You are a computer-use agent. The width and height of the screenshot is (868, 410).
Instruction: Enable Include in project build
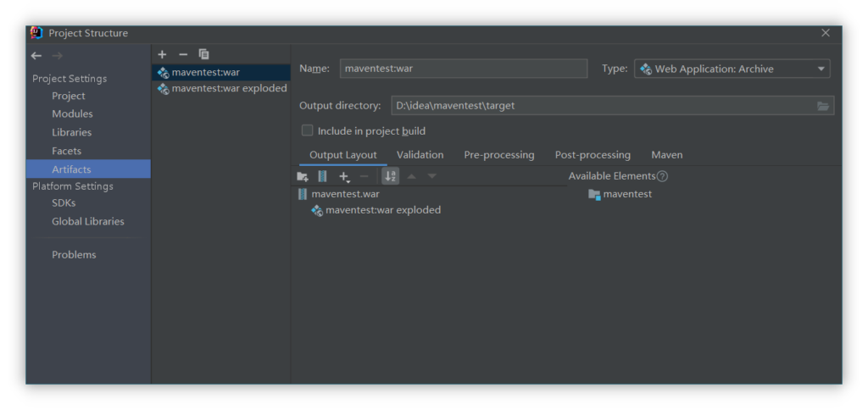pos(307,130)
